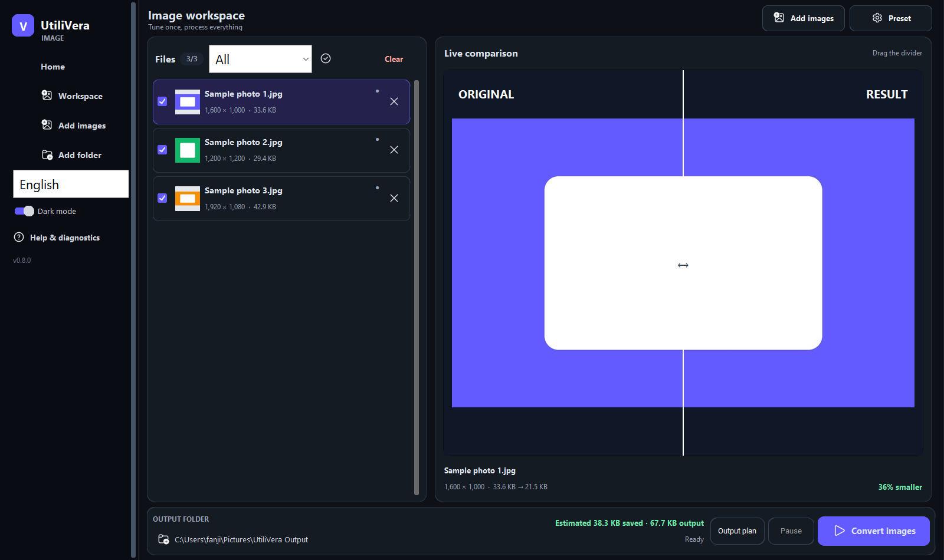Screen dimensions: 944x560
Task: Click the output folder icon
Action: [163, 539]
